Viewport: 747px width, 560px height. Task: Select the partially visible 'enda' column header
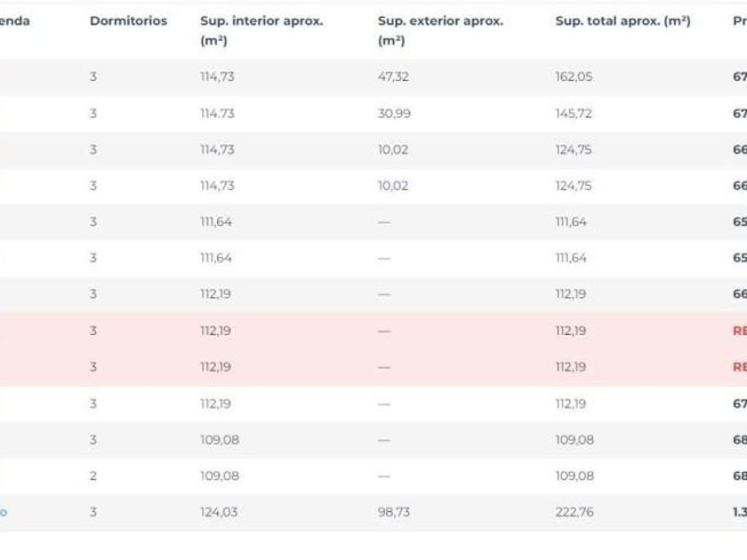point(15,21)
